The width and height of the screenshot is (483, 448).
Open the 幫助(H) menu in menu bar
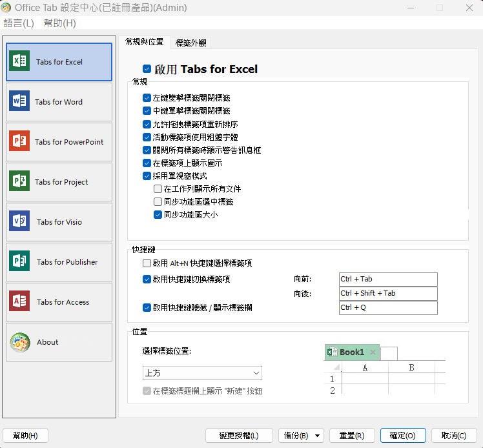tap(59, 23)
